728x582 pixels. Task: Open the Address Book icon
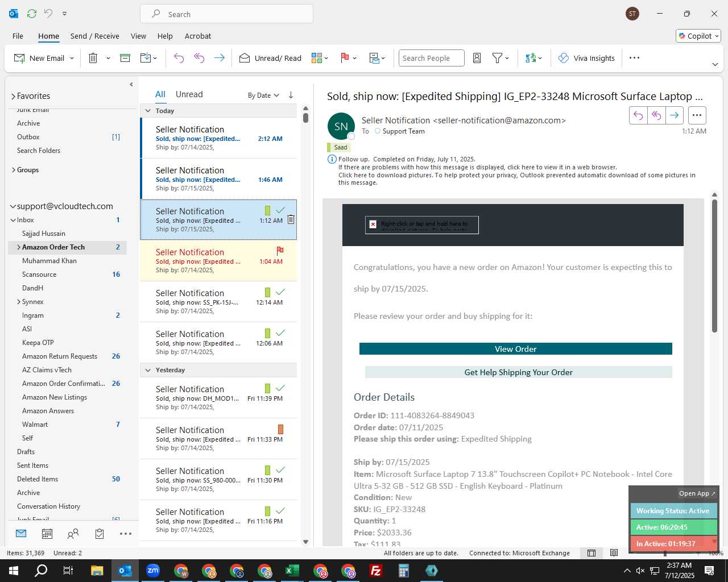tap(477, 58)
